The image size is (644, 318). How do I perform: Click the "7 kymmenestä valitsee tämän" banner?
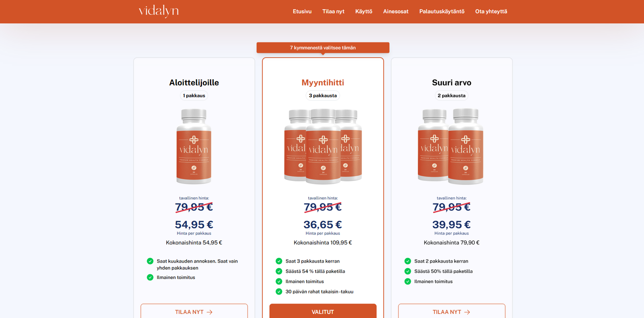(x=323, y=47)
